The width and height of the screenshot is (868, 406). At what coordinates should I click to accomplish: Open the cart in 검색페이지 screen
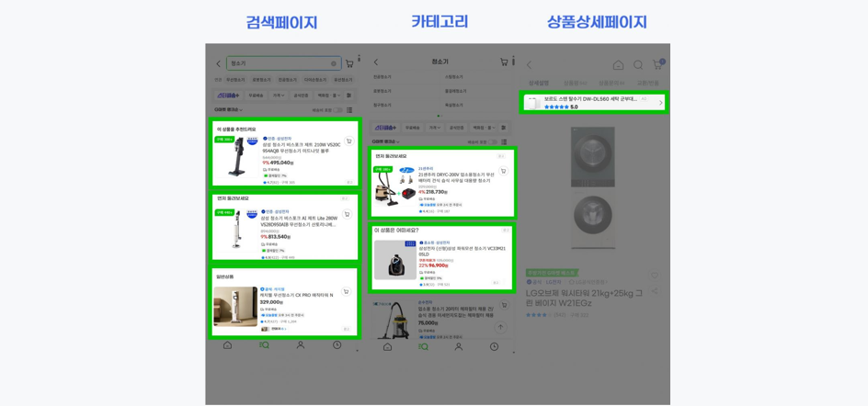click(x=349, y=63)
